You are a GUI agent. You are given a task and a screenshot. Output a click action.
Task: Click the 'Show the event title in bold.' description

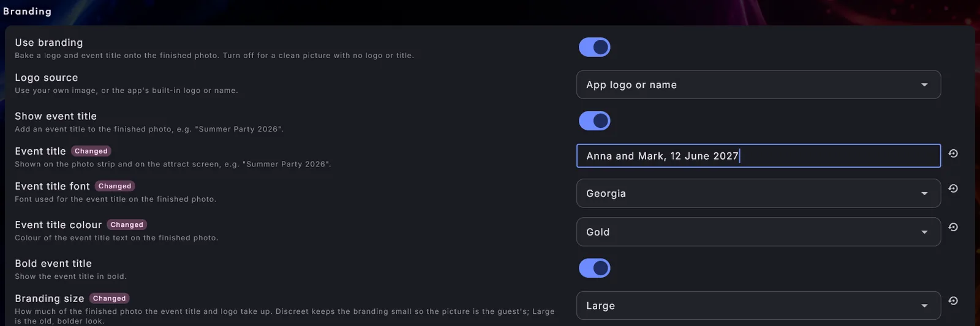pyautogui.click(x=70, y=276)
